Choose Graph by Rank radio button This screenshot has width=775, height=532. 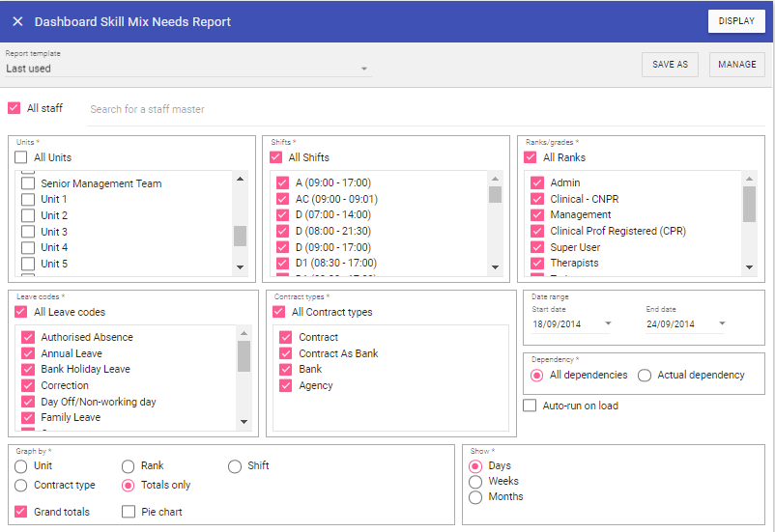(x=129, y=466)
